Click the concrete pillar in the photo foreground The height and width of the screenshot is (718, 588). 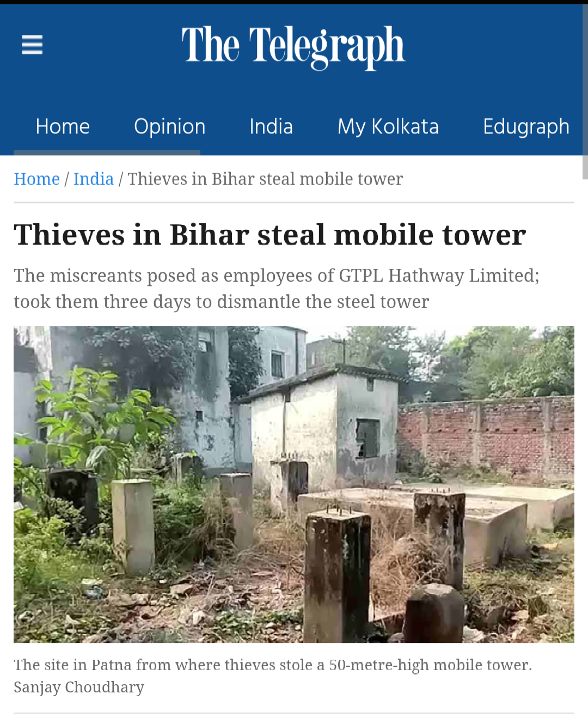click(x=338, y=577)
